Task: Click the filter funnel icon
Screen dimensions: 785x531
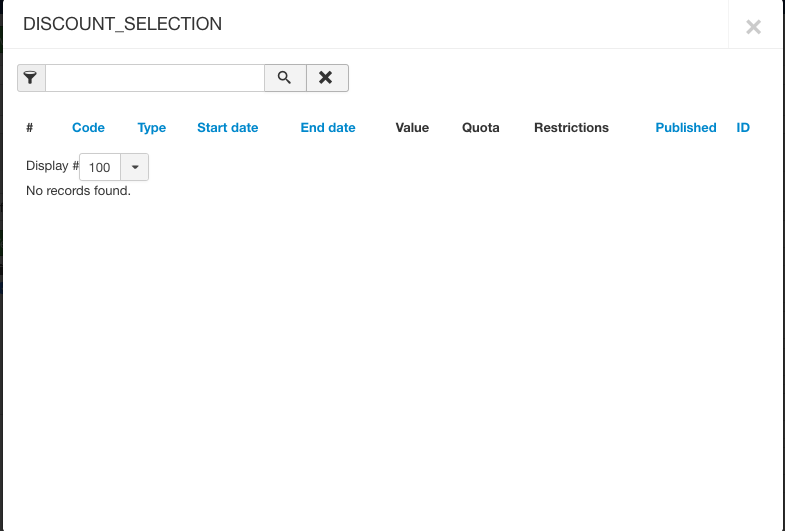Action: click(x=31, y=78)
